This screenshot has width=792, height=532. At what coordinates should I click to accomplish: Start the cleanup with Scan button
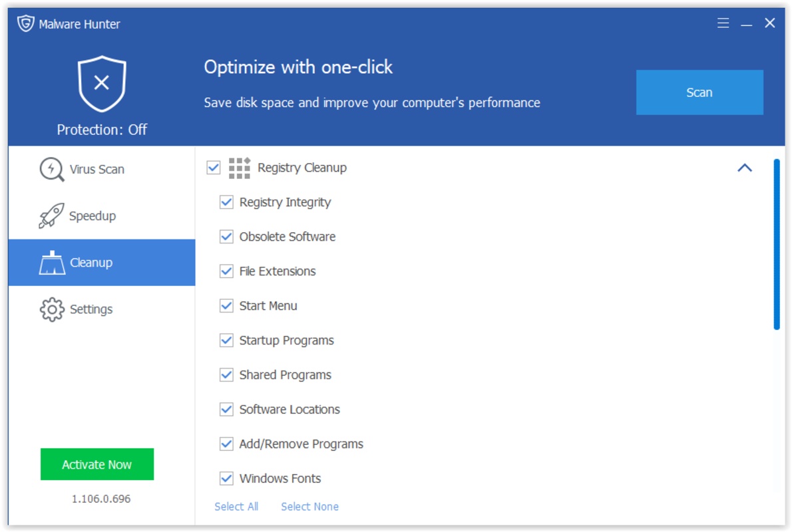point(699,92)
